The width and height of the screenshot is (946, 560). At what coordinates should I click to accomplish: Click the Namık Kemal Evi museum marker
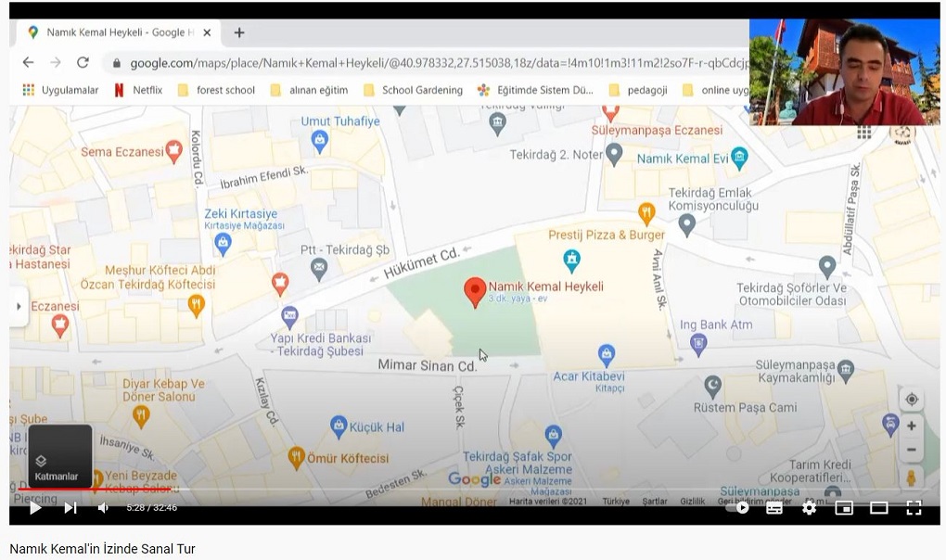pos(739,158)
